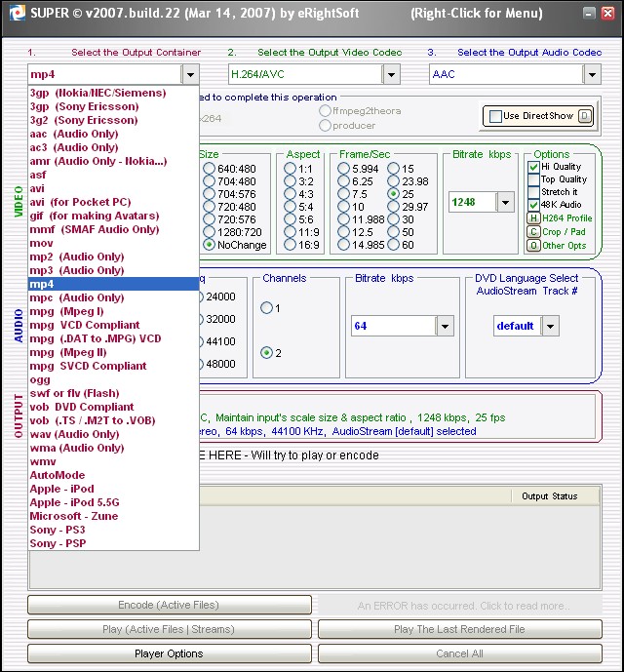Screen dimensions: 624x672
Task: Click the O icon for Other Opts
Action: [x=533, y=246]
